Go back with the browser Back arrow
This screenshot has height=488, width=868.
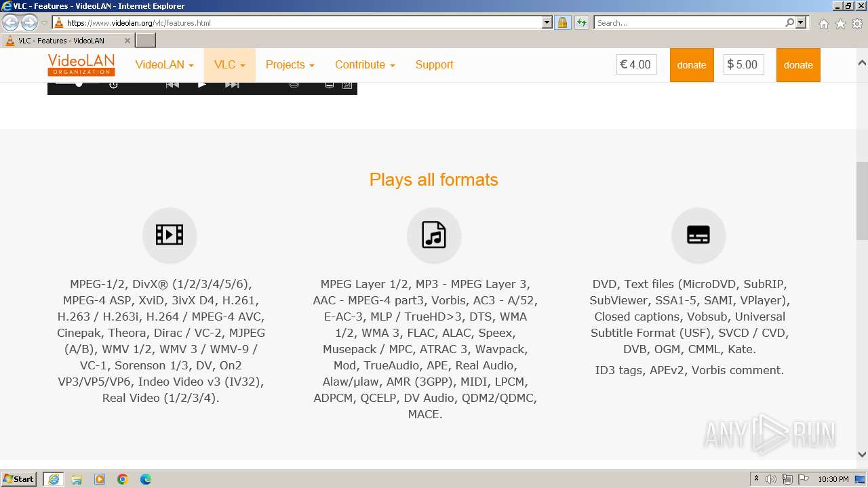11,22
